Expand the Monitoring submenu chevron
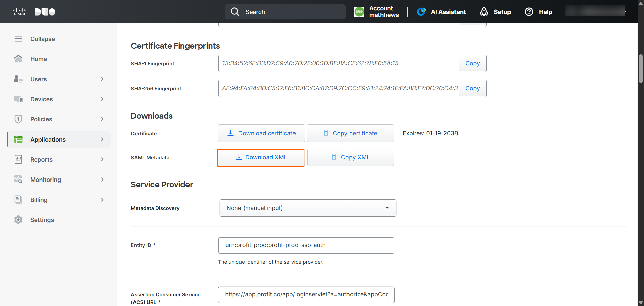Viewport: 644px width, 306px height. point(102,180)
